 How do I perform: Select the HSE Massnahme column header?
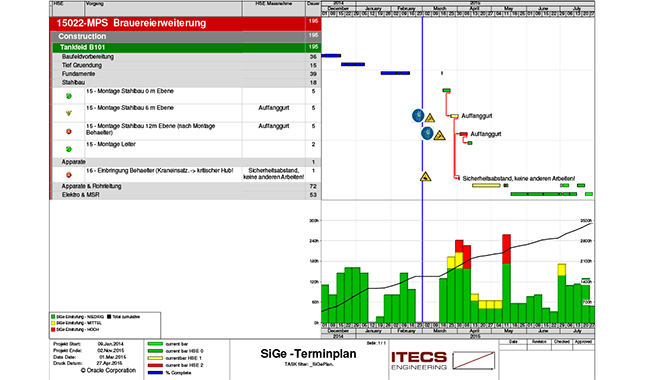click(274, 8)
